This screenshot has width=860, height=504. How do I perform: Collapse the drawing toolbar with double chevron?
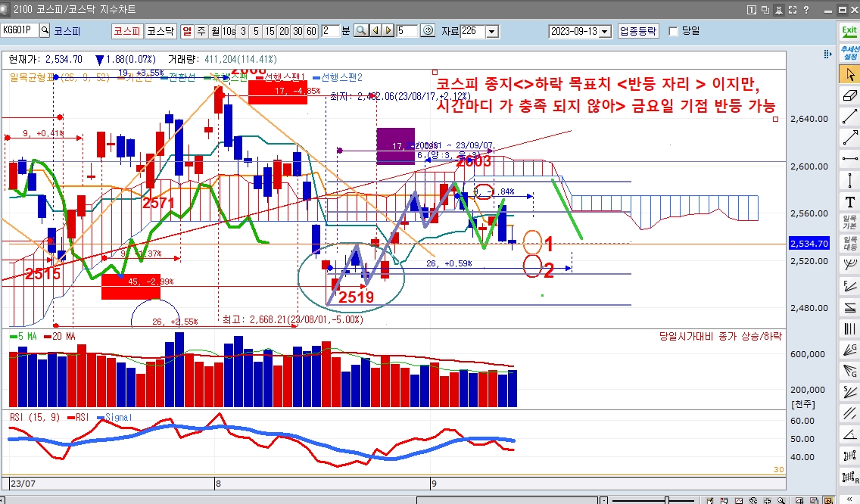849,498
